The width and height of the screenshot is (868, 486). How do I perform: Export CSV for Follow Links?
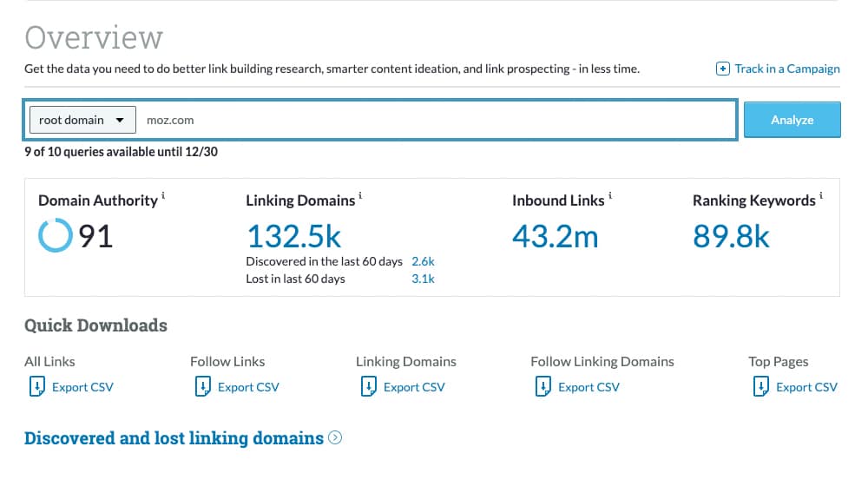tap(248, 387)
